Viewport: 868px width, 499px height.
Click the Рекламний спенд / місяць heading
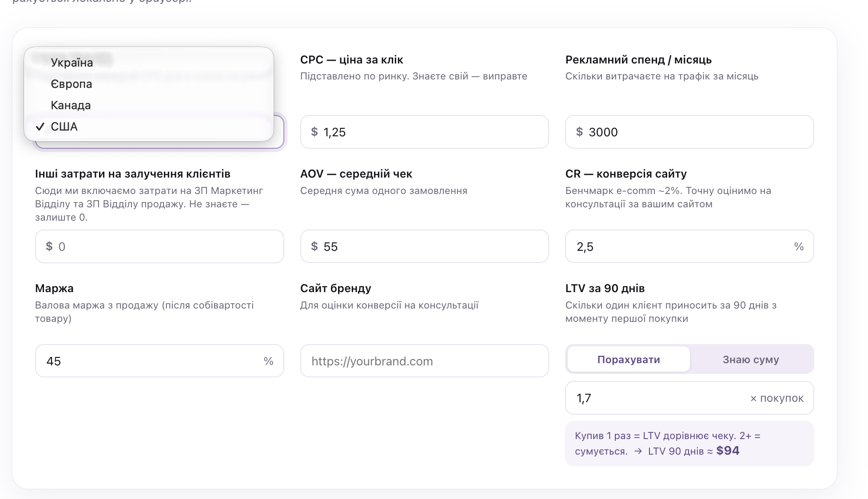click(x=638, y=59)
